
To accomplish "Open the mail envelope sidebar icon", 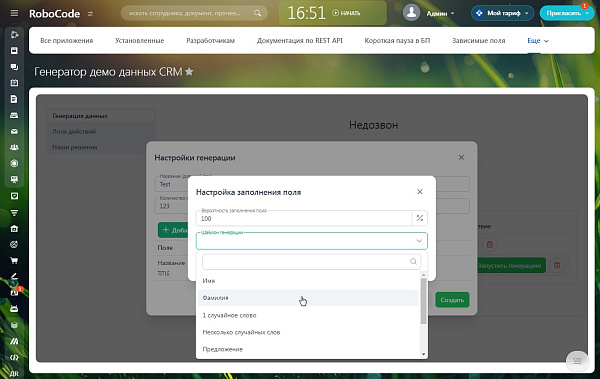I will 14,131.
